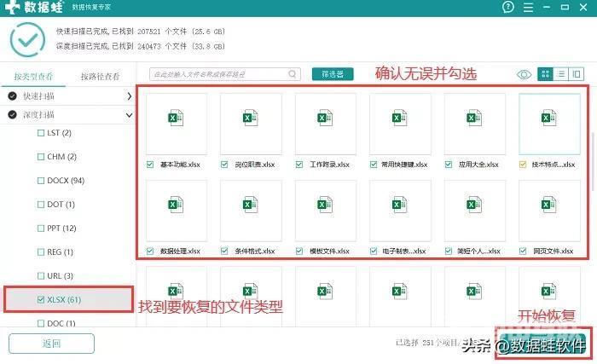Select the 模板文件.xlsx Excel icon
The width and height of the screenshot is (597, 364).
(325, 205)
